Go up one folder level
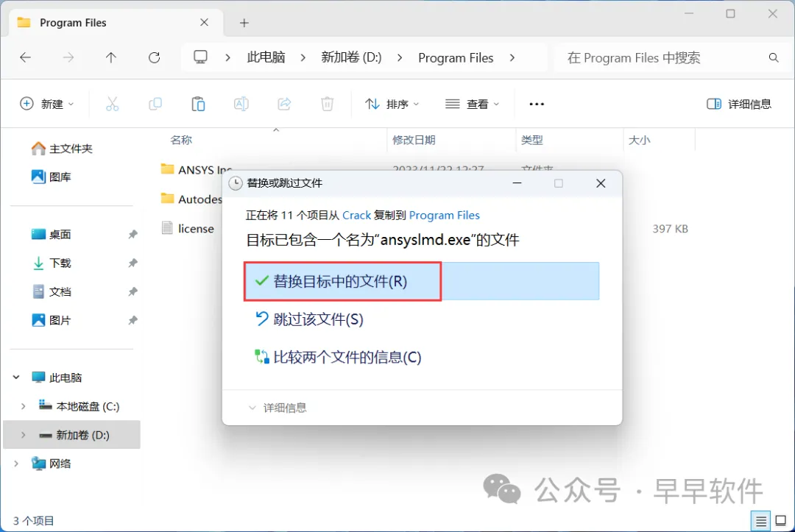This screenshot has height=532, width=795. [111, 57]
